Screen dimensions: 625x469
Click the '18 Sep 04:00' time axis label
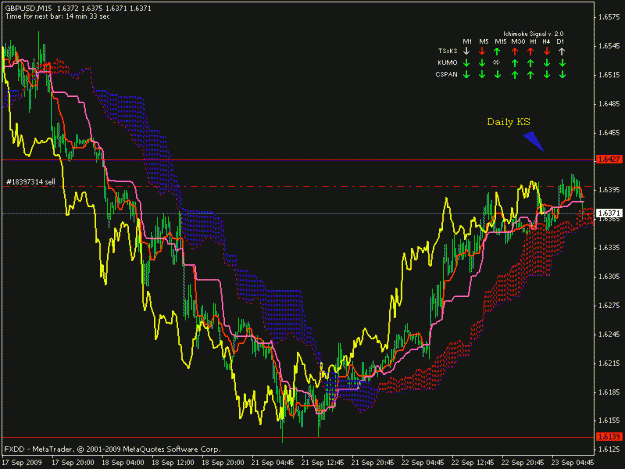pyautogui.click(x=123, y=463)
